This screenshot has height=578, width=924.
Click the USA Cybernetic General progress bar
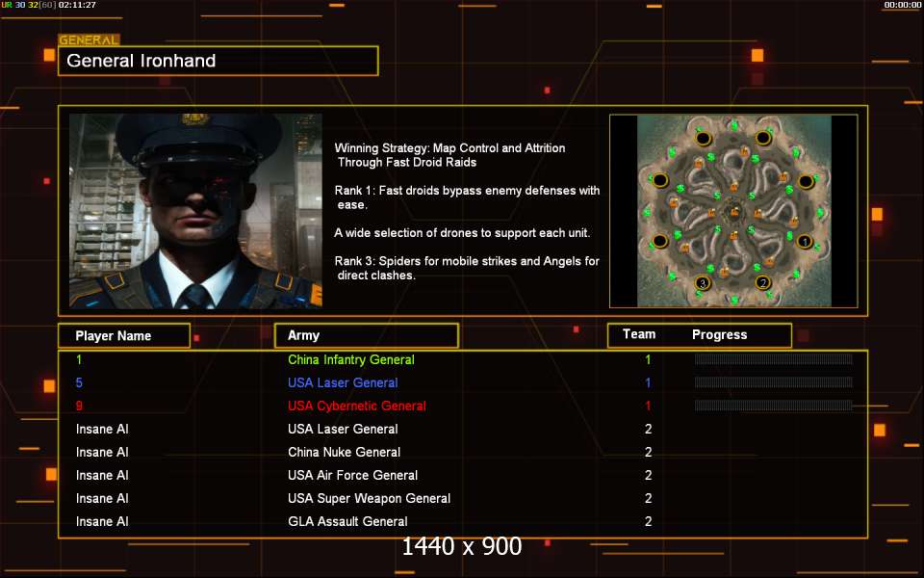tap(773, 406)
